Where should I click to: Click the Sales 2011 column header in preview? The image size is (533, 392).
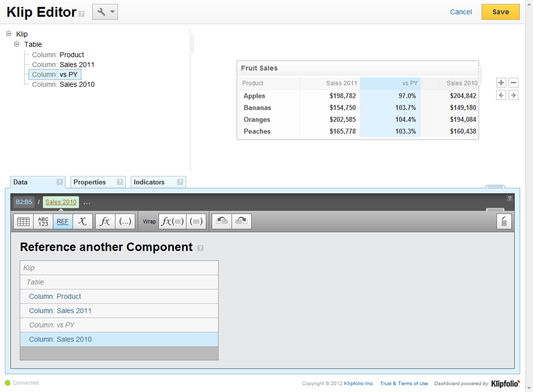(330, 83)
